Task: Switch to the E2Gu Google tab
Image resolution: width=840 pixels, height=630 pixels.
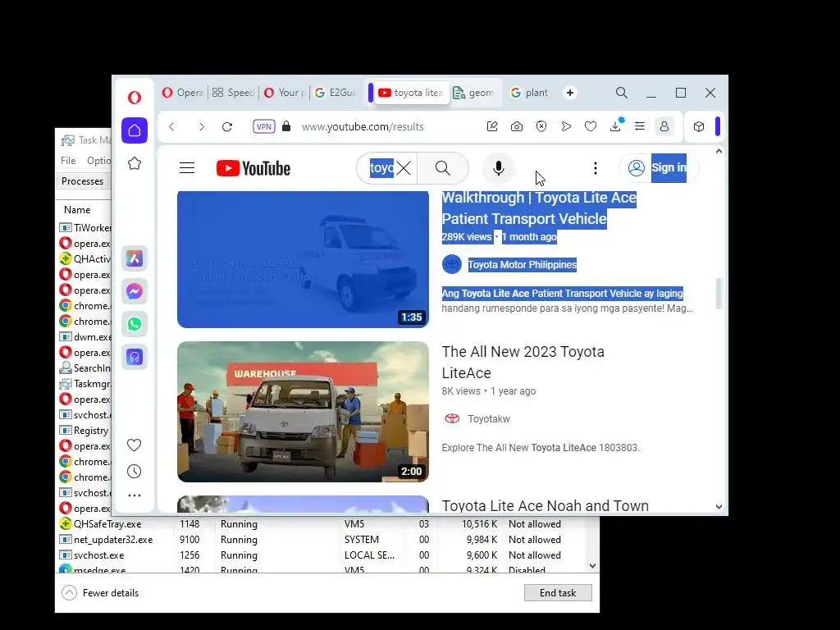Action: coord(335,93)
